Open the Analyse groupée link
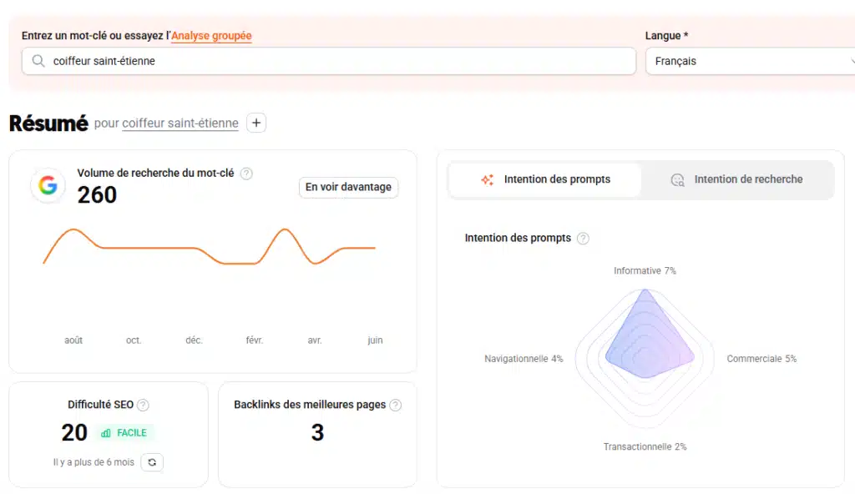Screen dimensions: 855x504 (x=211, y=35)
